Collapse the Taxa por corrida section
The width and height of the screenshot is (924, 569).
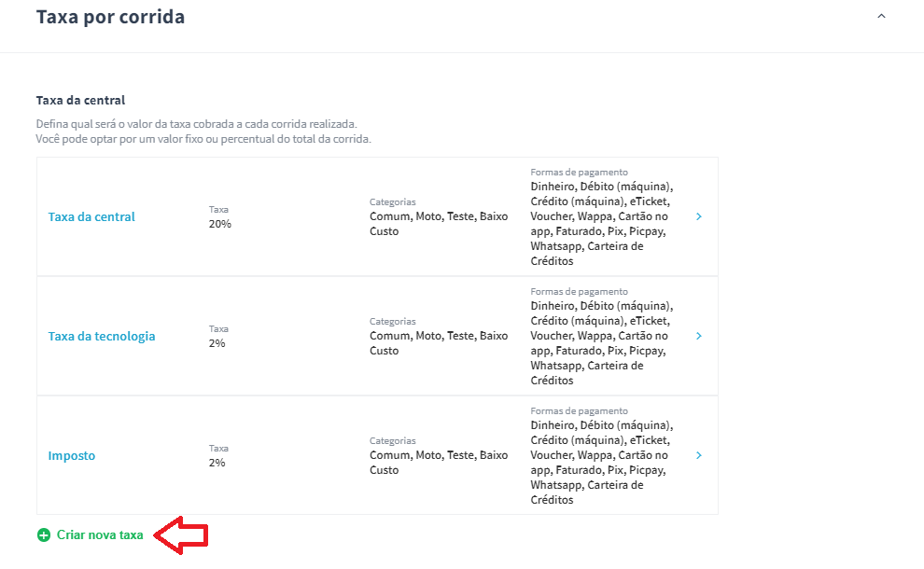tap(881, 16)
